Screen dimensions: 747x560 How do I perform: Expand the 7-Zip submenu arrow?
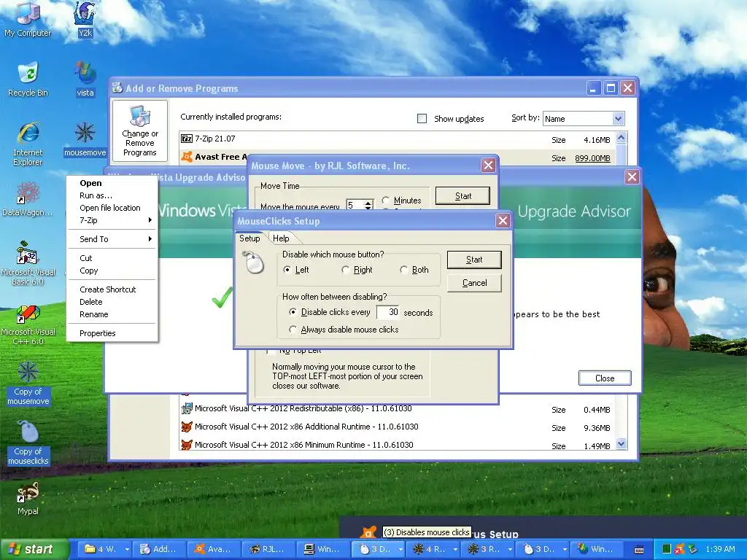(150, 220)
